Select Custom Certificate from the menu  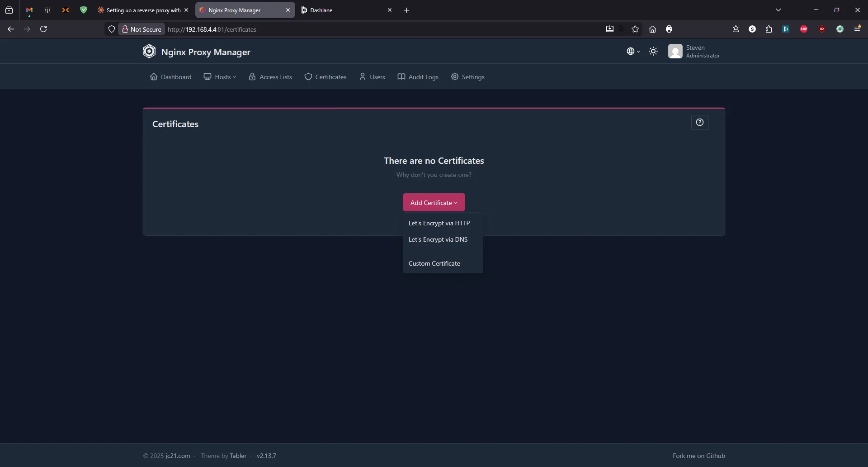point(434,263)
